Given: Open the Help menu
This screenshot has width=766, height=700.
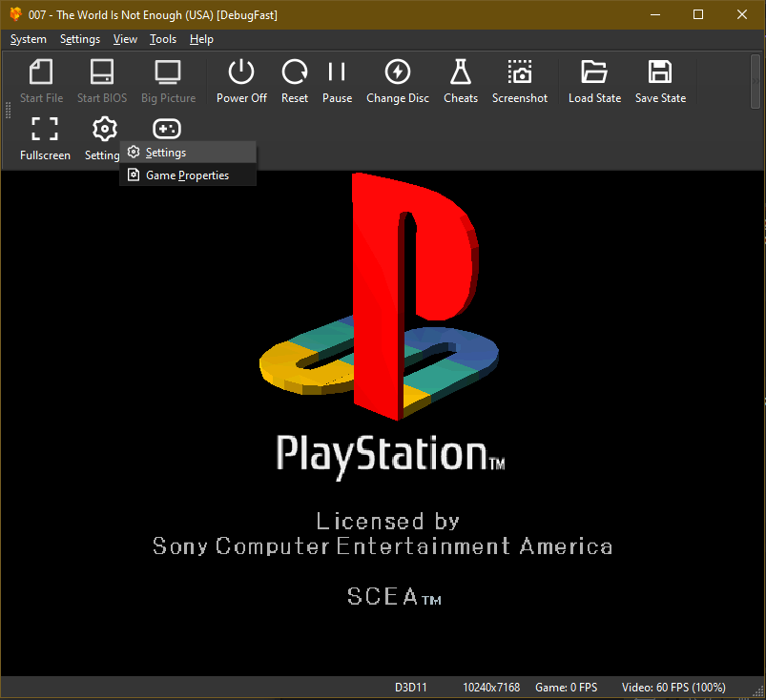Looking at the screenshot, I should pyautogui.click(x=201, y=39).
